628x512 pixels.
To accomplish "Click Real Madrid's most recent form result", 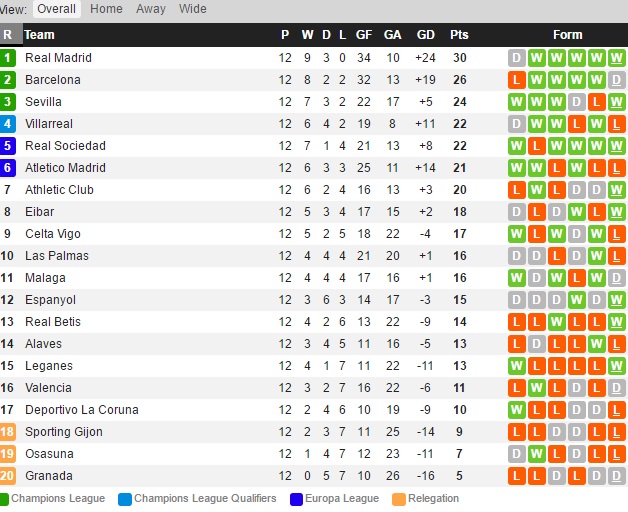I will tap(616, 58).
